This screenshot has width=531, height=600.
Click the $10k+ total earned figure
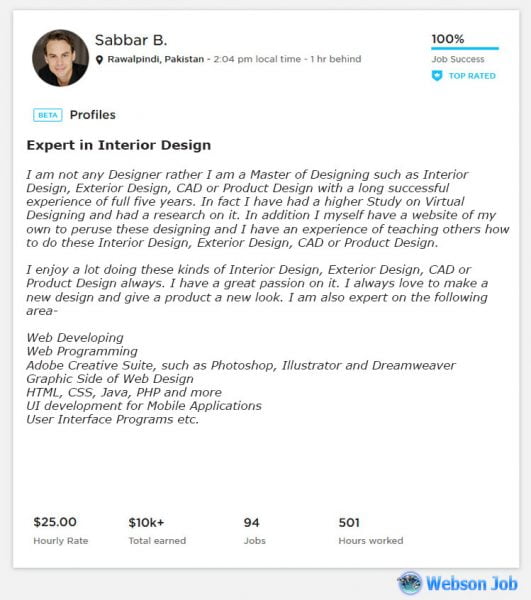click(146, 523)
